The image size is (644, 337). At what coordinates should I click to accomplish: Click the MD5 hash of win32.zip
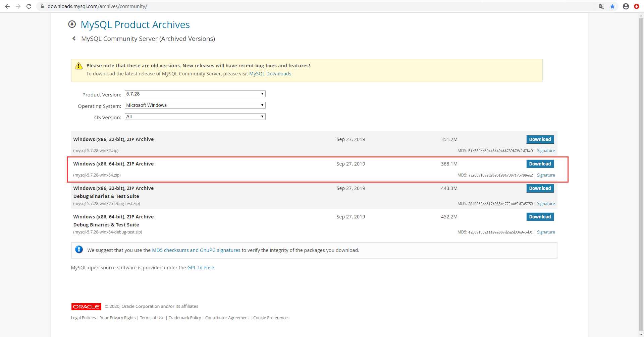tap(500, 151)
